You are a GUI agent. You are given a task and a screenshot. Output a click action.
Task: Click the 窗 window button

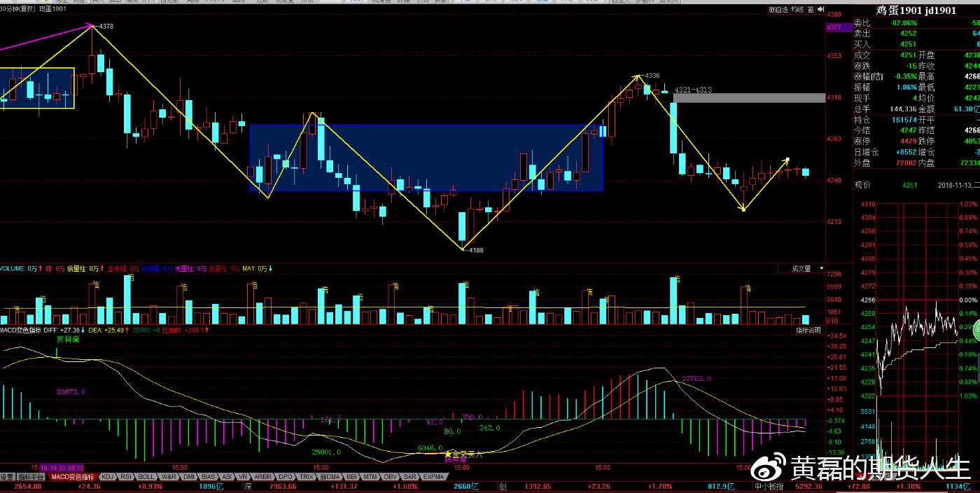click(x=810, y=10)
